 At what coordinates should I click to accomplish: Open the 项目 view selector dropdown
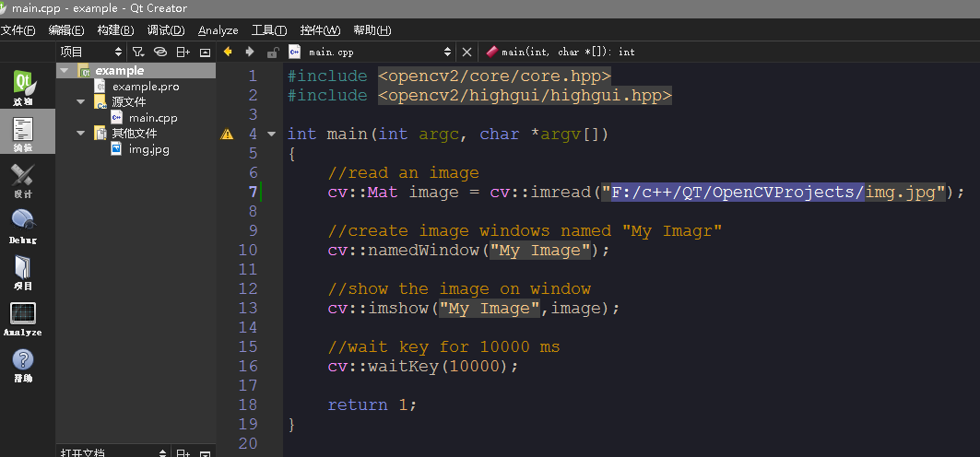click(91, 52)
